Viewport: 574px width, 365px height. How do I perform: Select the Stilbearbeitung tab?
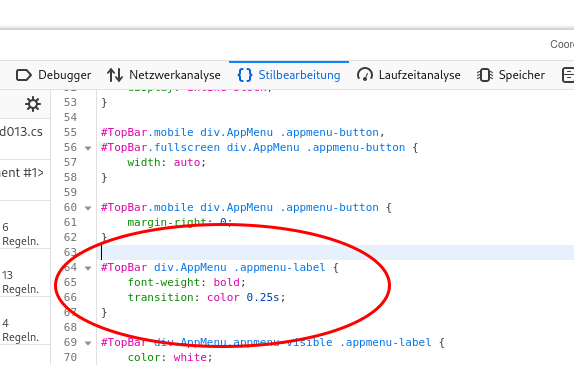289,75
